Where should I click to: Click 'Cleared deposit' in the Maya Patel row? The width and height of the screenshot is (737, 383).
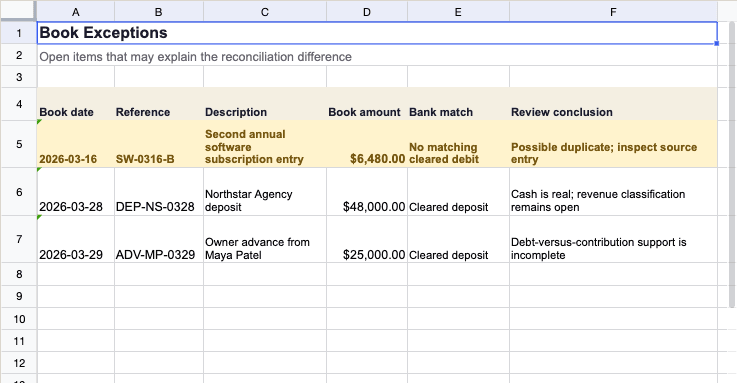pyautogui.click(x=458, y=239)
